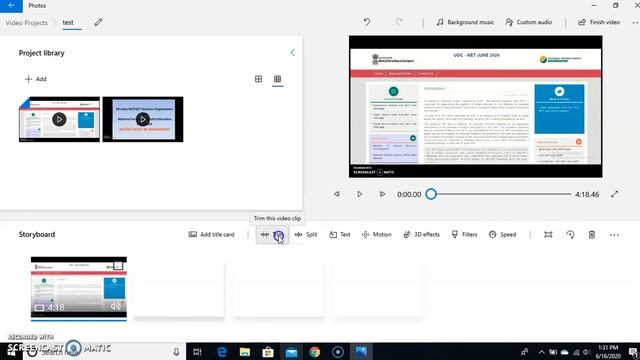Switch library to small thumbnail grid view
This screenshot has width=640, height=360.
278,79
